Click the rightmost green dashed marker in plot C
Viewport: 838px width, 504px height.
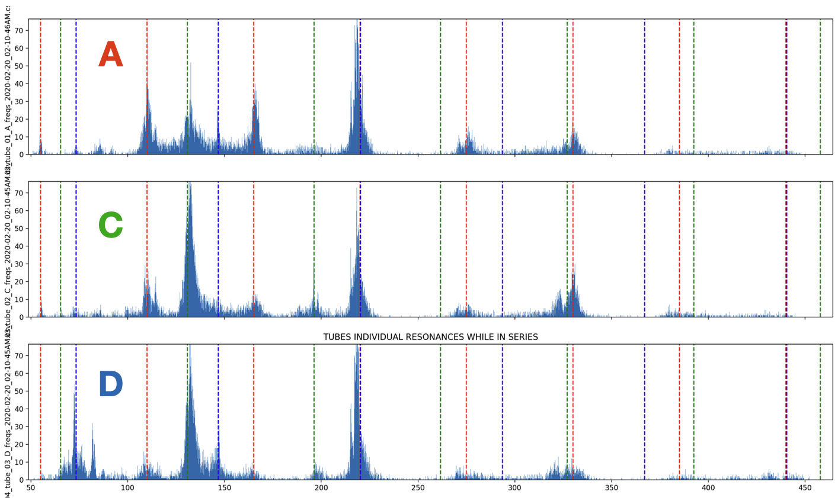(819, 249)
